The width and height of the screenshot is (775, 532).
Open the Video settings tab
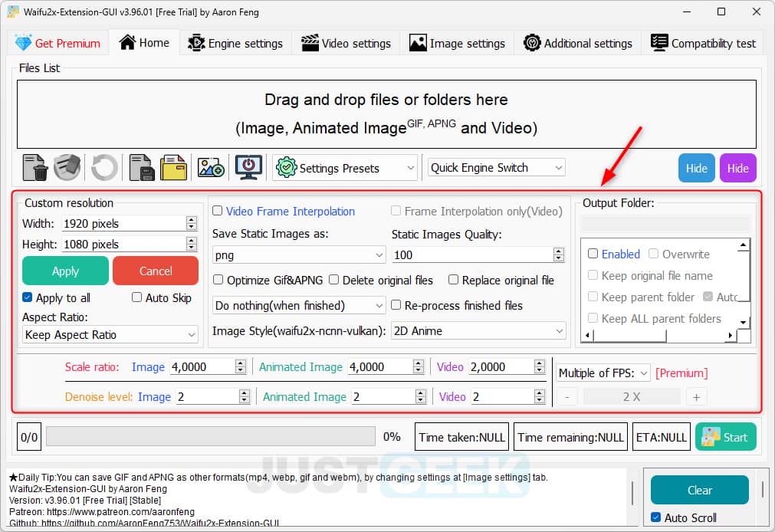coord(346,44)
